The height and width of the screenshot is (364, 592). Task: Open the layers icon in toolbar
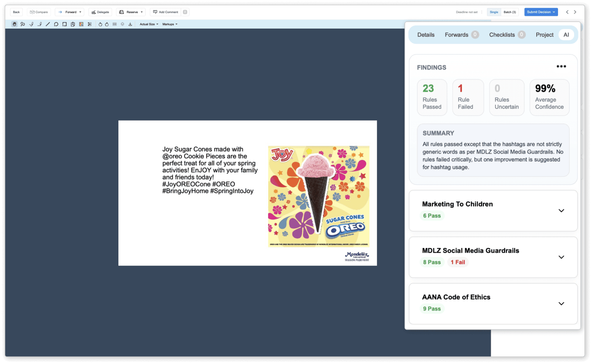(x=122, y=24)
